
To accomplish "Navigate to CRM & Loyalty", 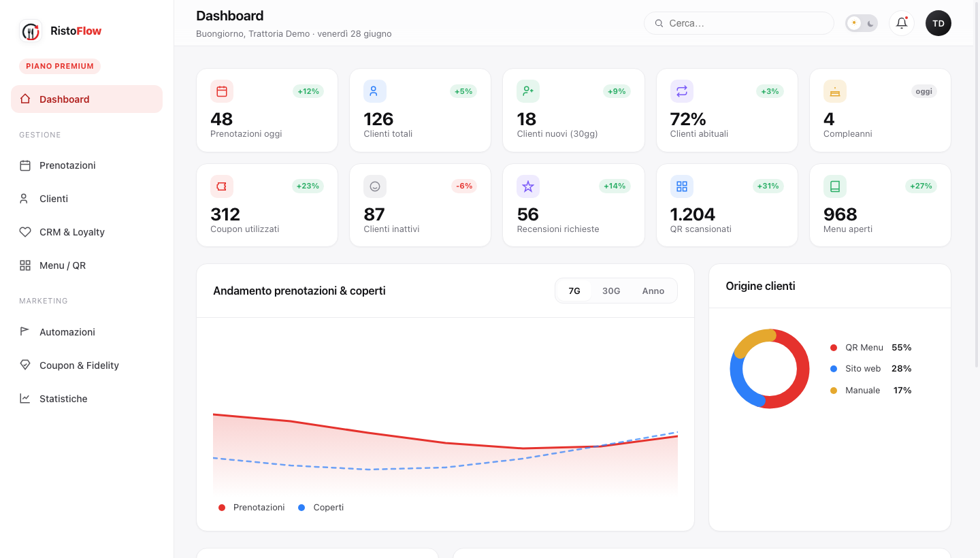I will click(x=87, y=232).
